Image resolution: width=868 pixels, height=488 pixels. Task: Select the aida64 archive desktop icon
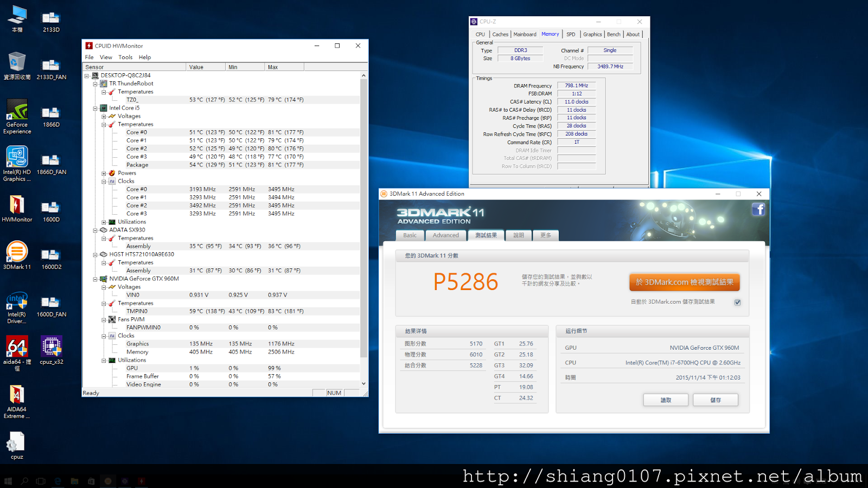point(17,352)
